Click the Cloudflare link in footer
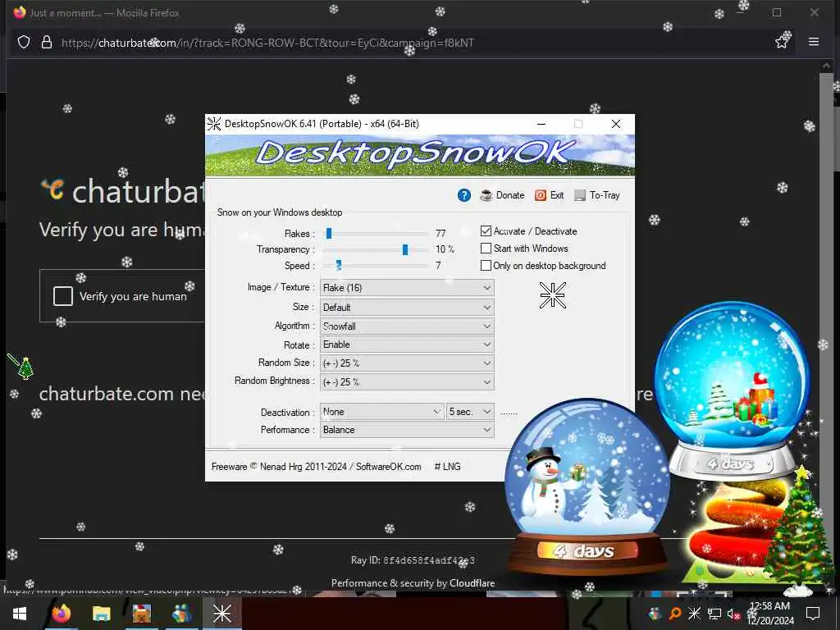Image resolution: width=840 pixels, height=630 pixels. click(x=472, y=583)
